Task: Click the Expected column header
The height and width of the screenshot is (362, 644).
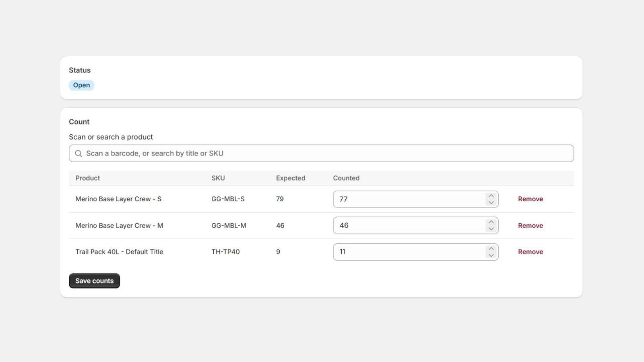Action: [291, 178]
